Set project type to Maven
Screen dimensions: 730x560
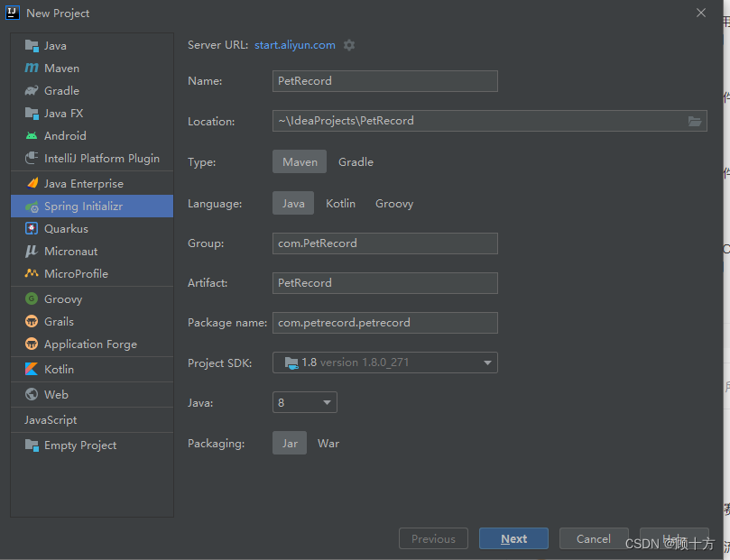(300, 161)
